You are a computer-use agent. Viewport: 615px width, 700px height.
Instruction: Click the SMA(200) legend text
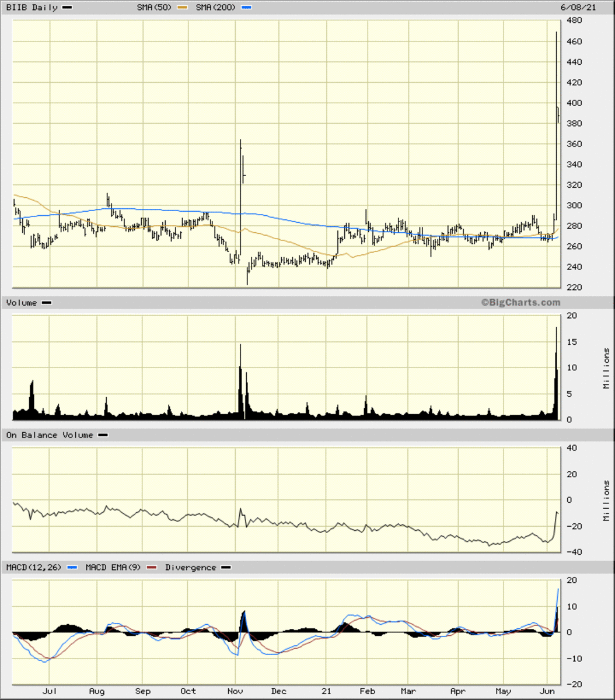click(x=218, y=8)
